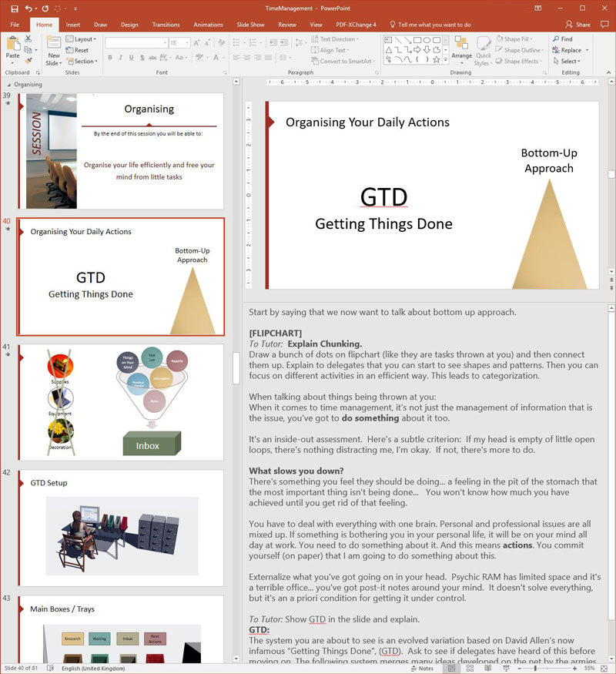Image resolution: width=616 pixels, height=674 pixels.
Task: Switch to Reading View
Action: (488, 669)
